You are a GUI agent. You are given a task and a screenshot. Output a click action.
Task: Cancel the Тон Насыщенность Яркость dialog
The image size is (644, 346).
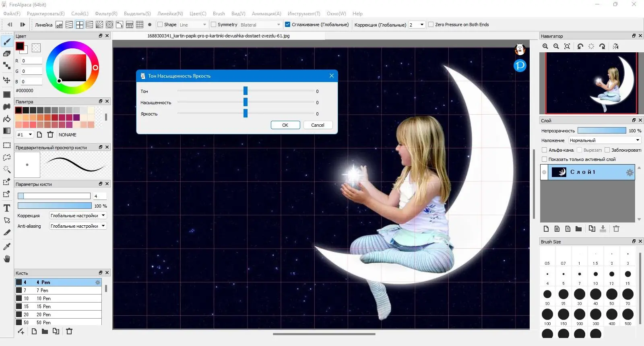point(318,125)
